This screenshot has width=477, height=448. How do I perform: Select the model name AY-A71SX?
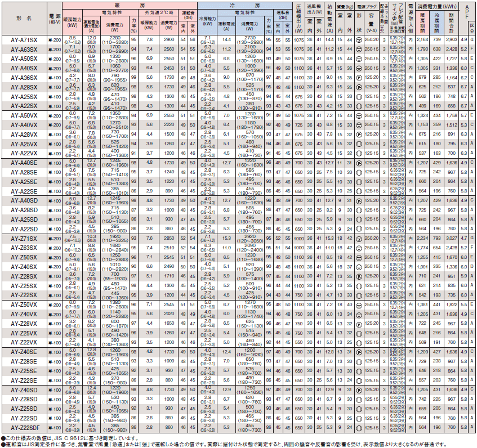tap(24, 40)
